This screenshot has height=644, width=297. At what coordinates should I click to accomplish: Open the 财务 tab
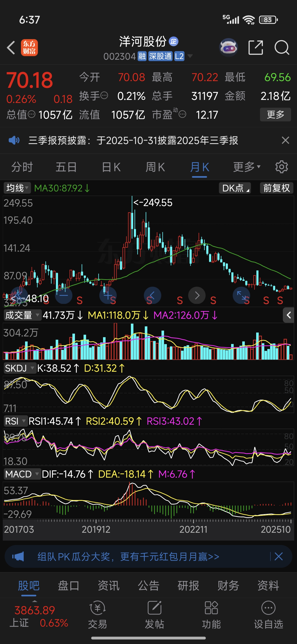click(x=228, y=585)
